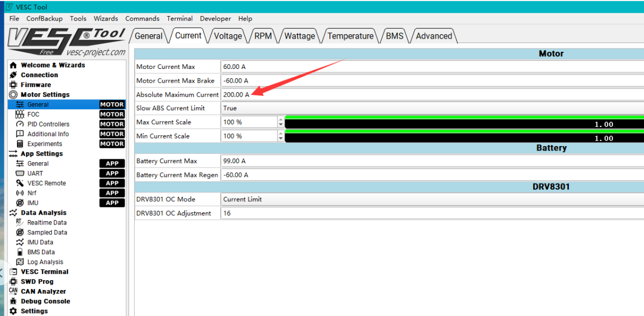
Task: Open the Tools menu
Action: coord(78,19)
